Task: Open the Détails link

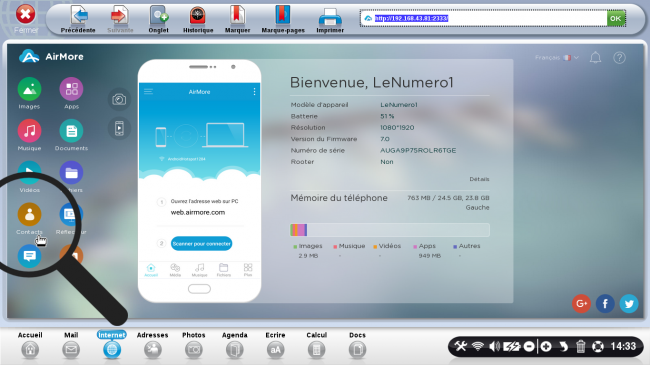Action: click(x=479, y=179)
